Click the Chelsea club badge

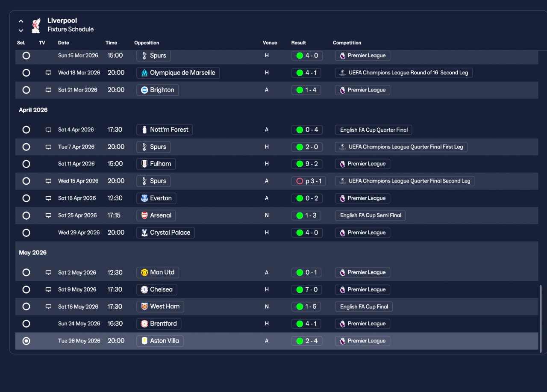(144, 289)
